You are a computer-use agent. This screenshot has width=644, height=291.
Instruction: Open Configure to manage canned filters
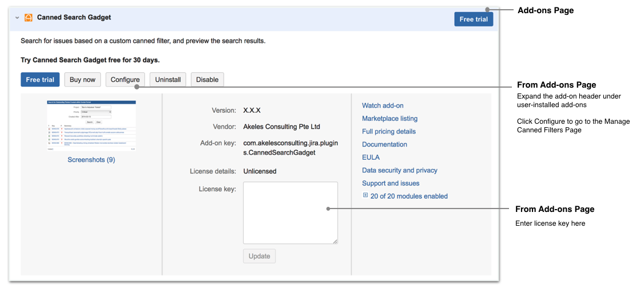pyautogui.click(x=125, y=80)
